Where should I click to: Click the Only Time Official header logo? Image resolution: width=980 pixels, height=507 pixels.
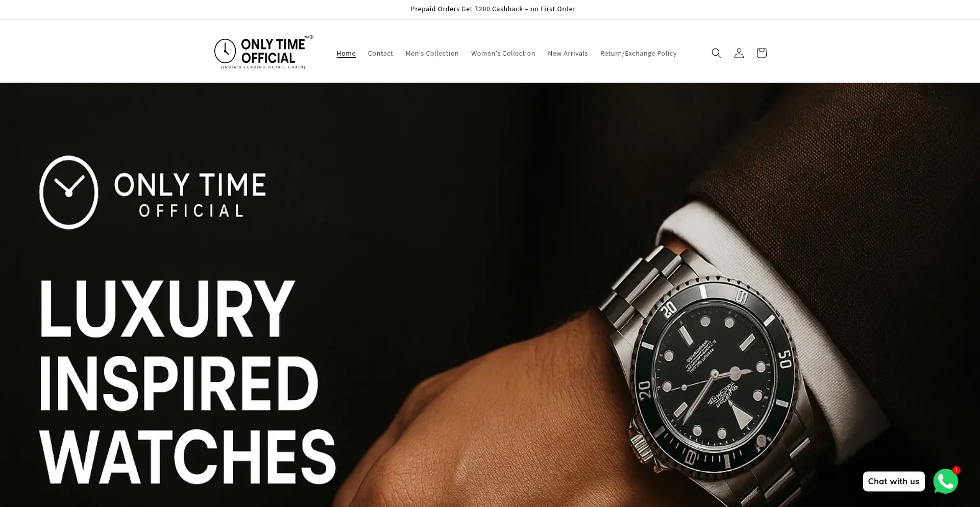(x=264, y=52)
